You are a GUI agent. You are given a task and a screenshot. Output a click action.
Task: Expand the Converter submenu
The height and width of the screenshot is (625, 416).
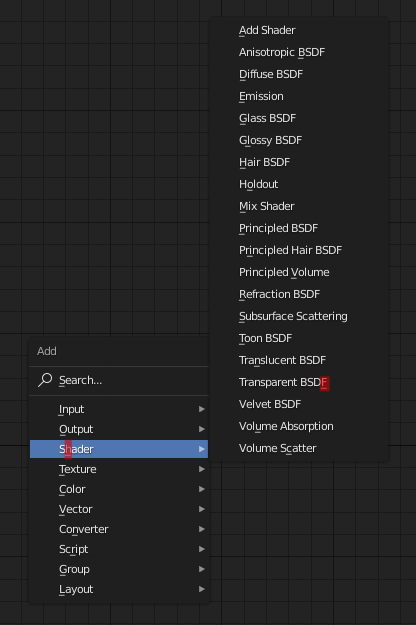coord(119,529)
